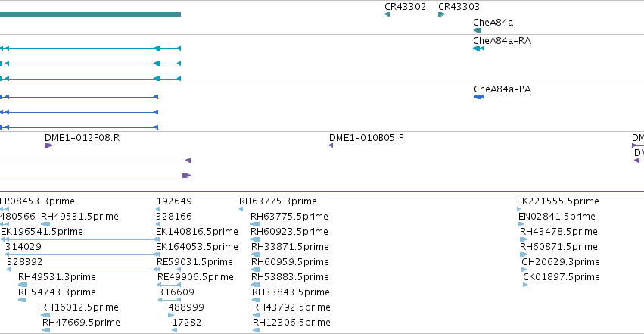This screenshot has height=334, width=644.
Task: Select the RH60959.5prime label
Action: pyautogui.click(x=290, y=262)
